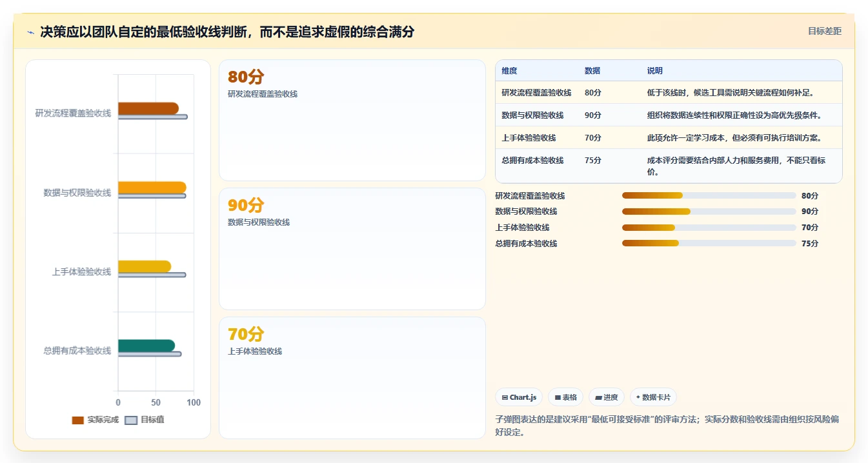Click the 表格 tag chip
Image resolution: width=868 pixels, height=463 pixels.
(x=566, y=397)
